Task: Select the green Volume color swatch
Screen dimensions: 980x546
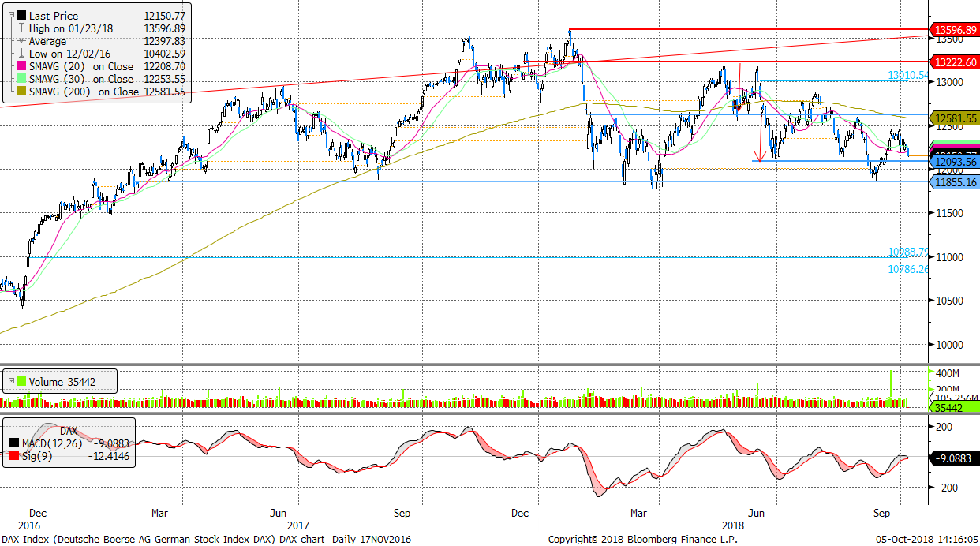Action: coord(21,382)
